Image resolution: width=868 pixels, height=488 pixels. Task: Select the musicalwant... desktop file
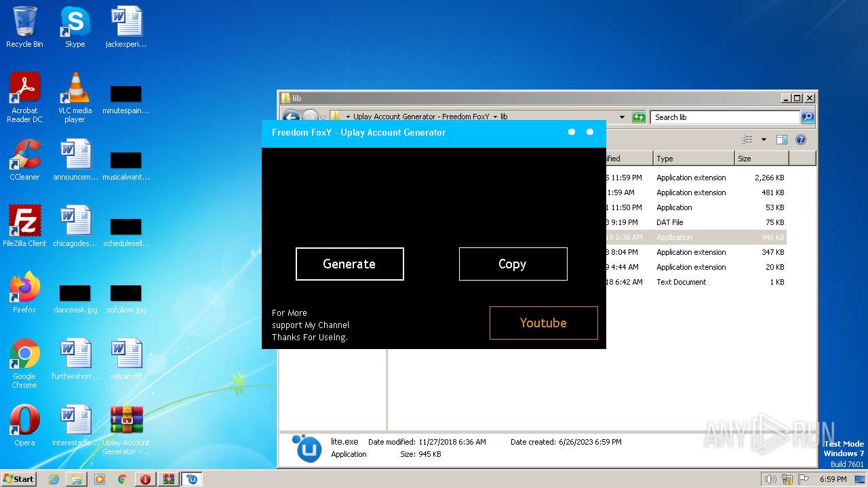tap(126, 165)
